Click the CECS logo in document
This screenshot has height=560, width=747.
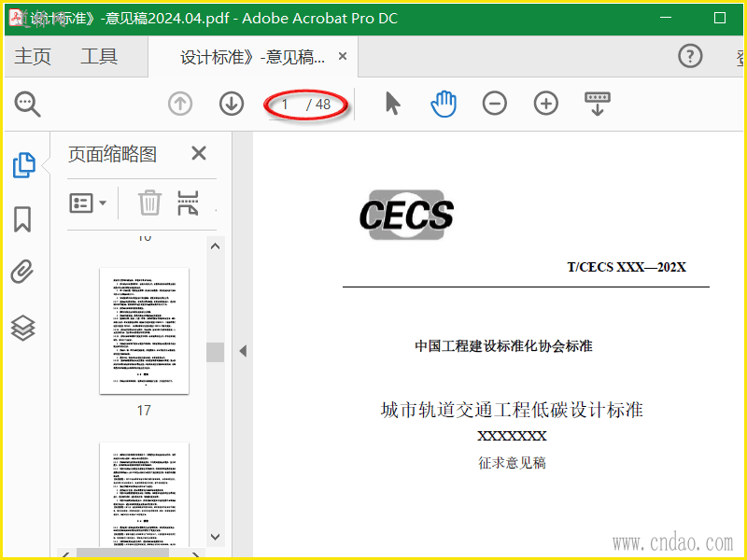coord(406,215)
